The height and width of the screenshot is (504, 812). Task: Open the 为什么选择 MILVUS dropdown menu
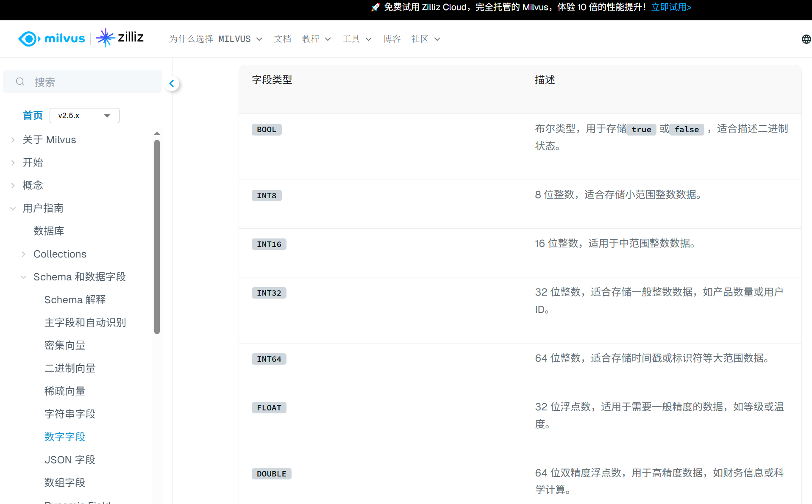point(216,39)
